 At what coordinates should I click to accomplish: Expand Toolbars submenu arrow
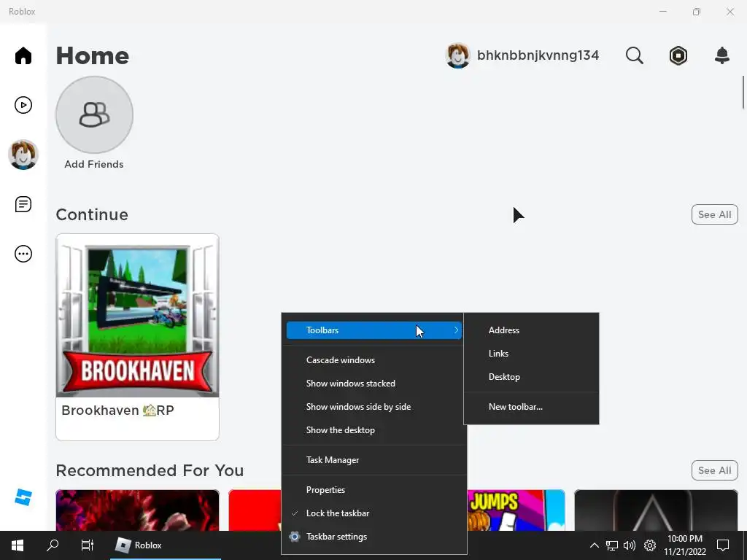[456, 330]
